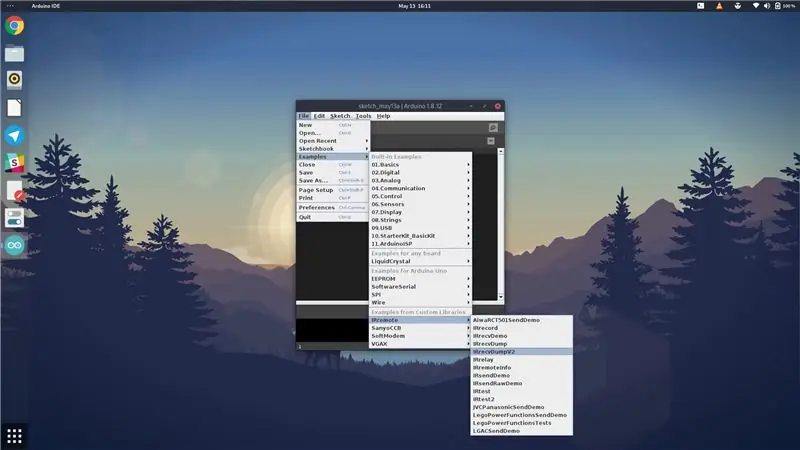The height and width of the screenshot is (450, 800).
Task: Expand the Sketchbook submenu
Action: [333, 148]
